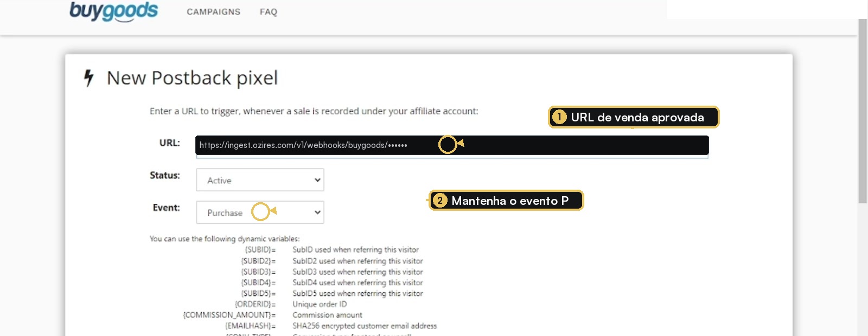Select 'SubID3 used when referring this visitor'
Image resolution: width=868 pixels, height=336 pixels.
pos(358,272)
